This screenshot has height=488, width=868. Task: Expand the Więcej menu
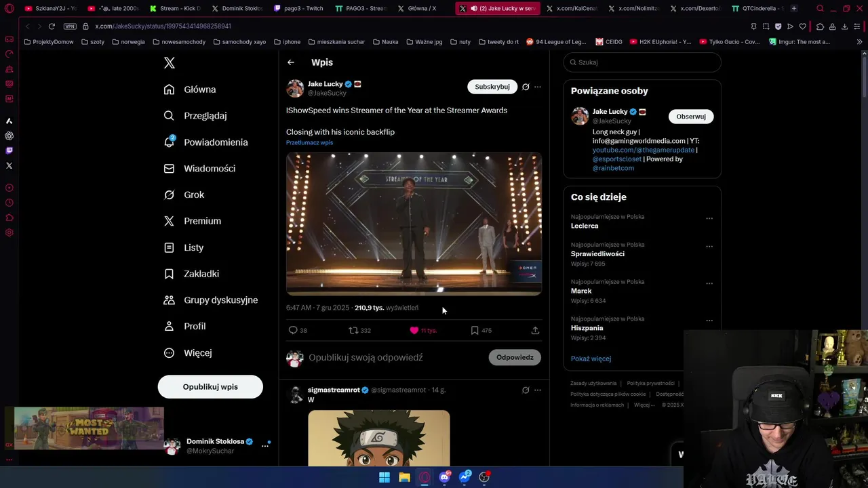coord(188,352)
